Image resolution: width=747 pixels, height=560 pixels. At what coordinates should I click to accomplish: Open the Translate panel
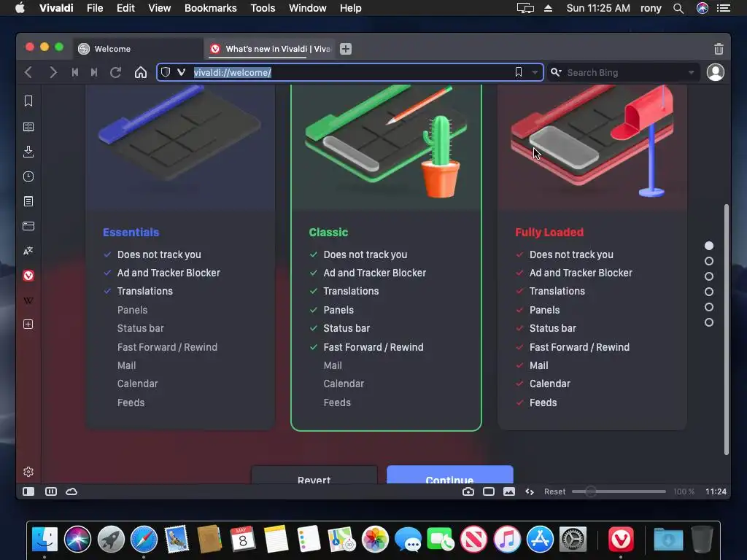pos(28,251)
